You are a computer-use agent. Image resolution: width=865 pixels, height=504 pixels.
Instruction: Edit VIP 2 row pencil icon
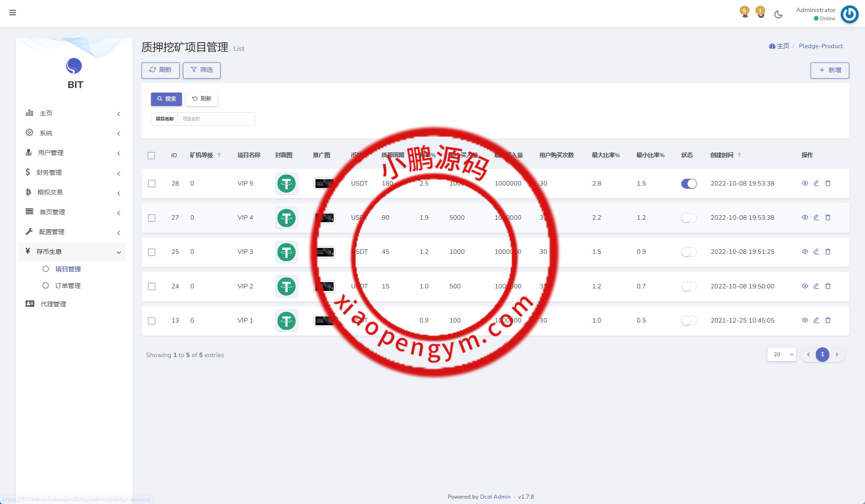click(816, 286)
